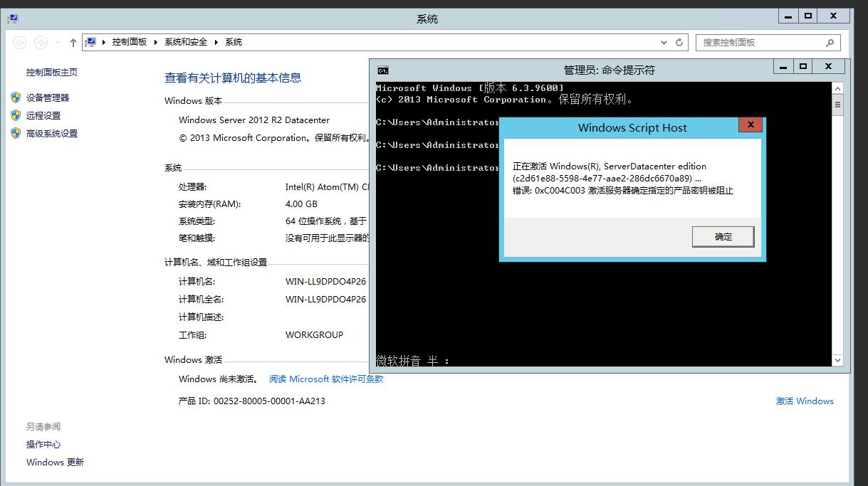Minimize the 命令提示符 window

point(783,67)
